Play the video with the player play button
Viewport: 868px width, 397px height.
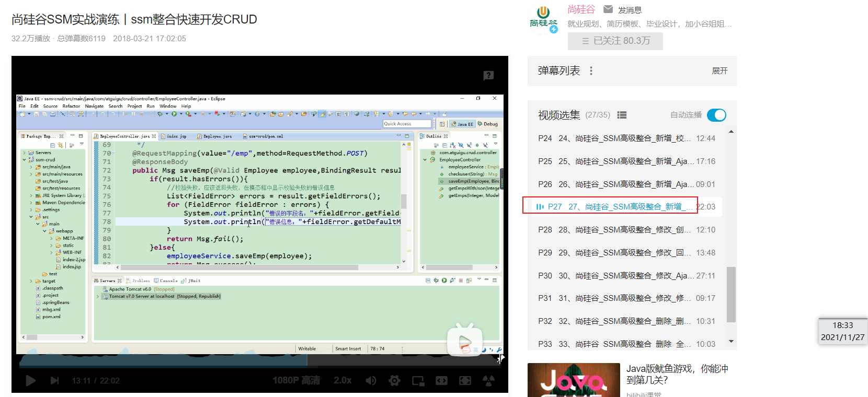pyautogui.click(x=31, y=380)
